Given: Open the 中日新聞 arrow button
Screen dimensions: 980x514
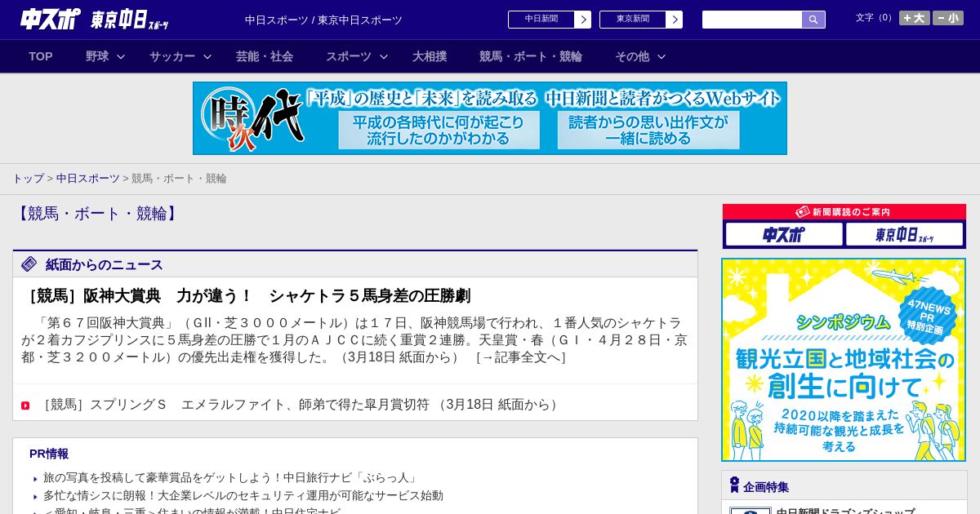Looking at the screenshot, I should point(583,20).
